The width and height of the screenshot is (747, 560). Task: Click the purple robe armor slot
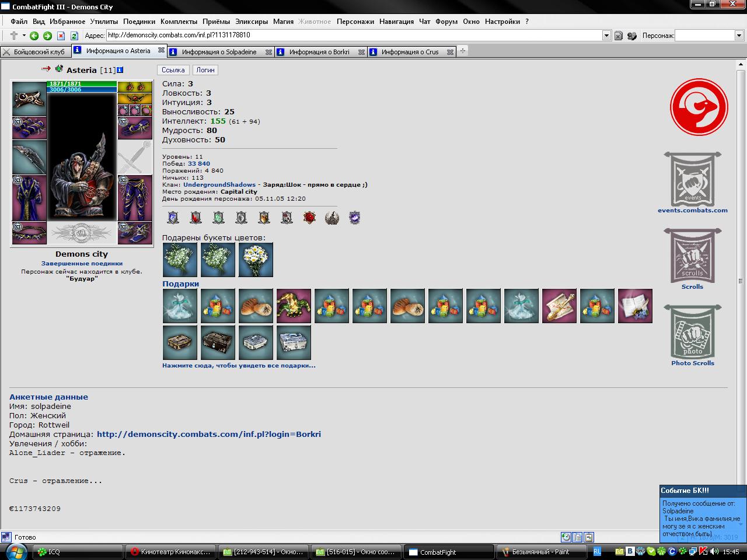29,198
